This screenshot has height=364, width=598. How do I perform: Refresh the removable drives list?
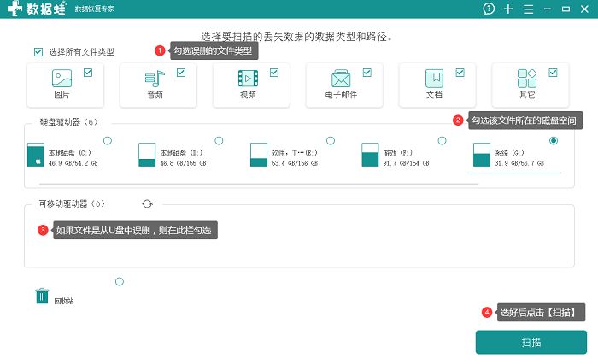tap(147, 203)
